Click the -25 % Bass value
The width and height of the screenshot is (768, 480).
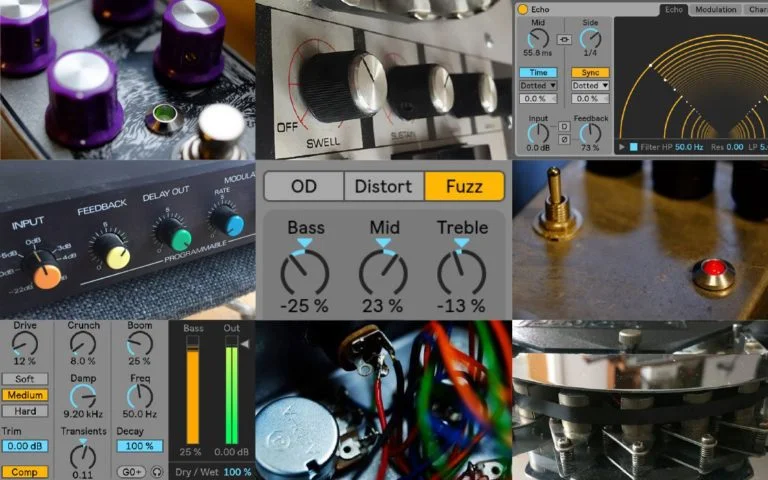[304, 306]
